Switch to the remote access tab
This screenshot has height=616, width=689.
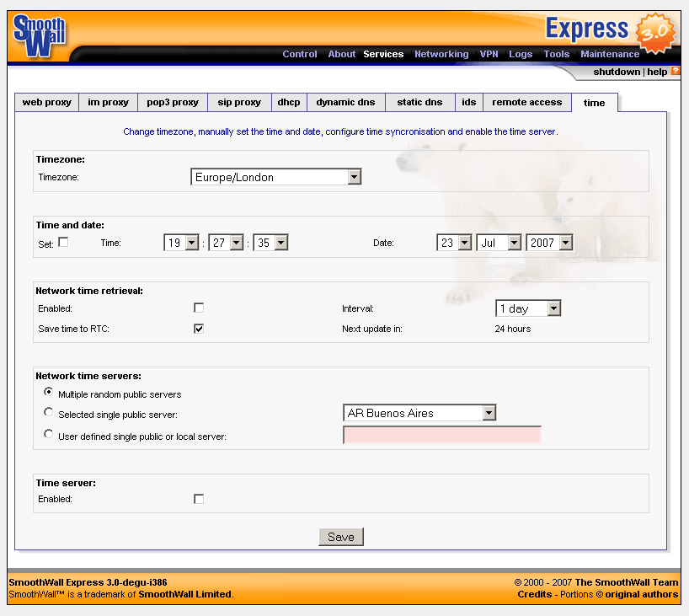(527, 102)
